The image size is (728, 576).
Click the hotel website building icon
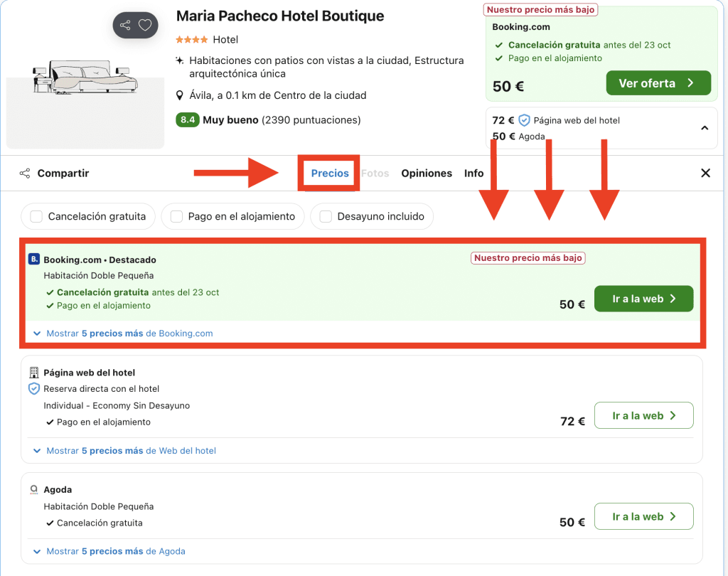33,373
